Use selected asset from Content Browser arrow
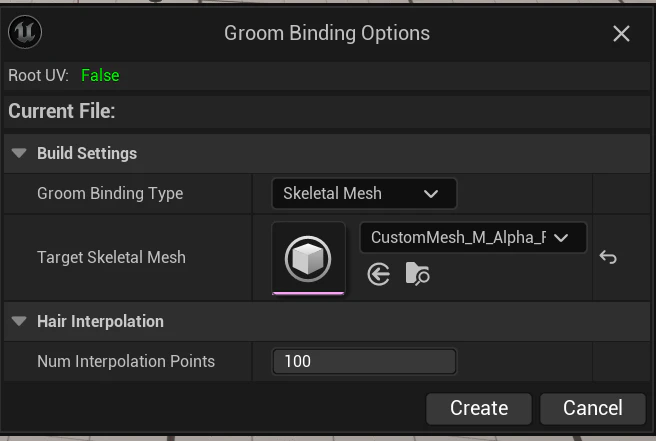 pos(379,274)
